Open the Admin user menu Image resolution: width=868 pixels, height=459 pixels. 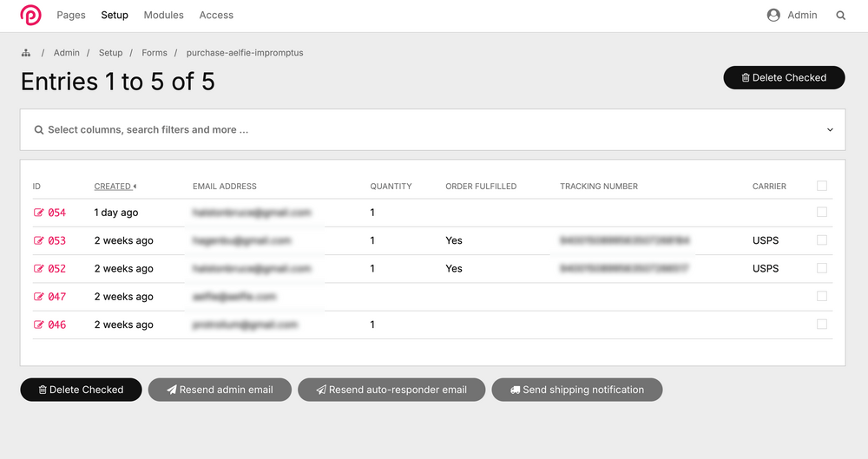tap(792, 15)
